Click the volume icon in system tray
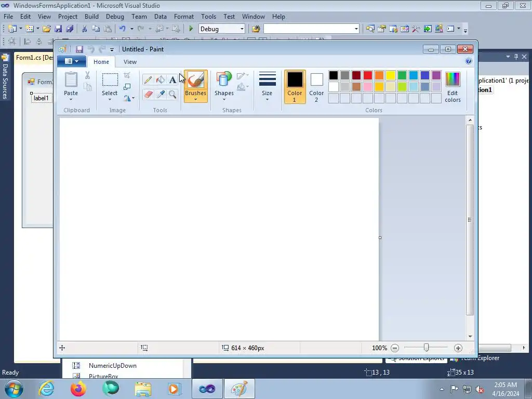This screenshot has height=399, width=532. click(480, 389)
